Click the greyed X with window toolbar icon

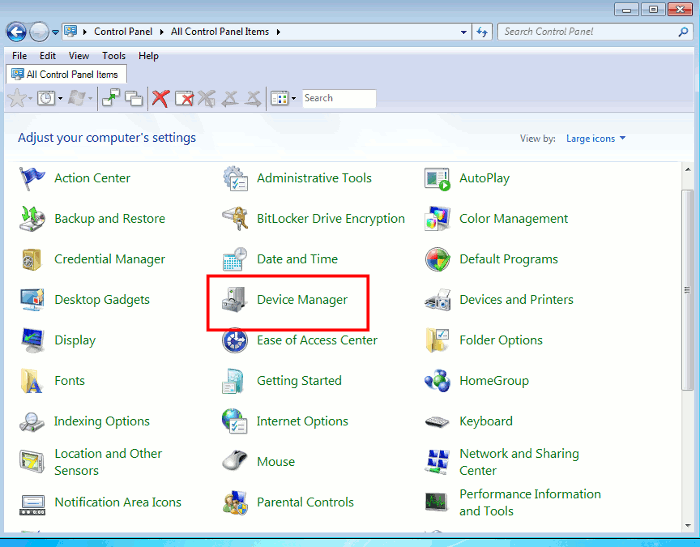pos(207,98)
